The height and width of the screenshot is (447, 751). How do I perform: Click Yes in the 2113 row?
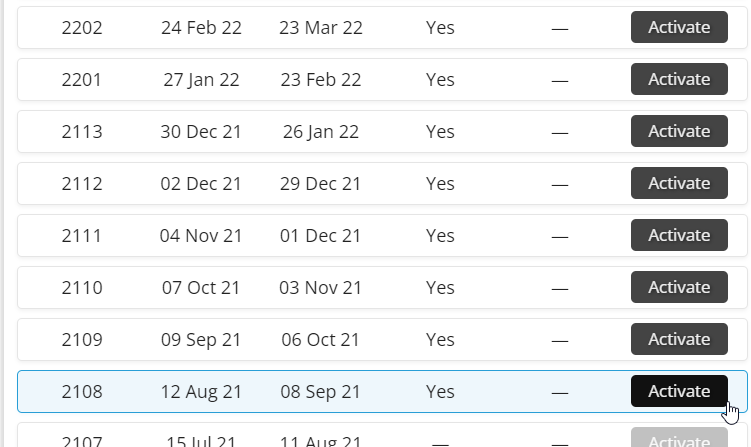pyautogui.click(x=440, y=132)
